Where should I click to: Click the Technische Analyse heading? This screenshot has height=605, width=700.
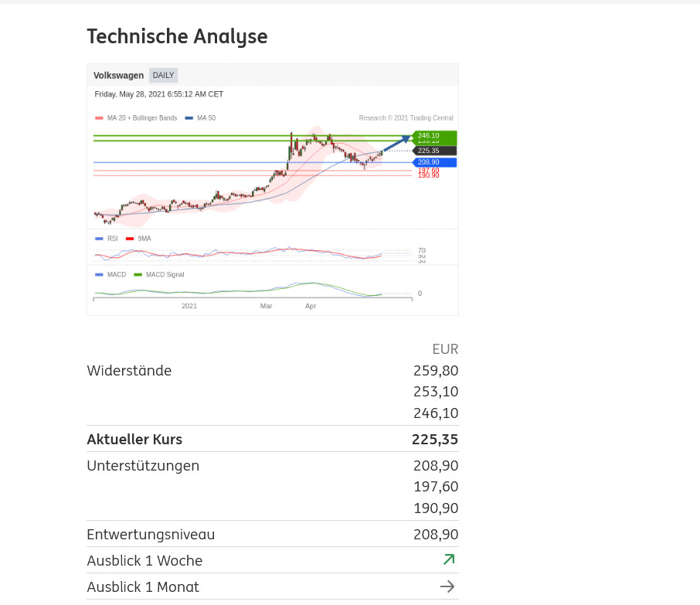coord(177,36)
